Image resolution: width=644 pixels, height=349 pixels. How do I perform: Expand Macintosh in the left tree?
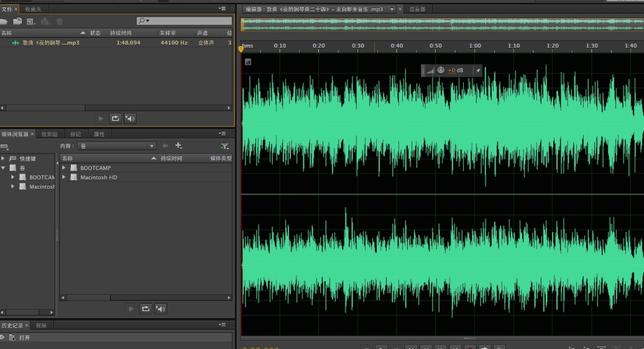12,186
